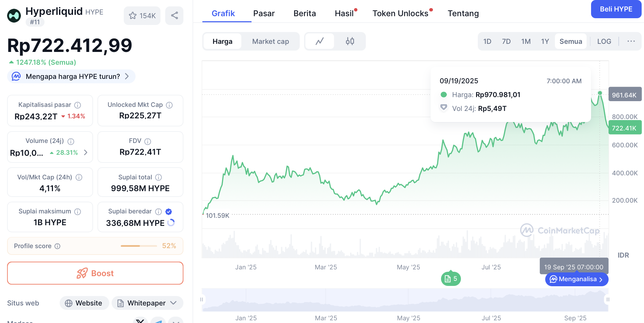Add HYPE to watchlist via star button
Viewport: 644px width, 323px height.
point(142,16)
